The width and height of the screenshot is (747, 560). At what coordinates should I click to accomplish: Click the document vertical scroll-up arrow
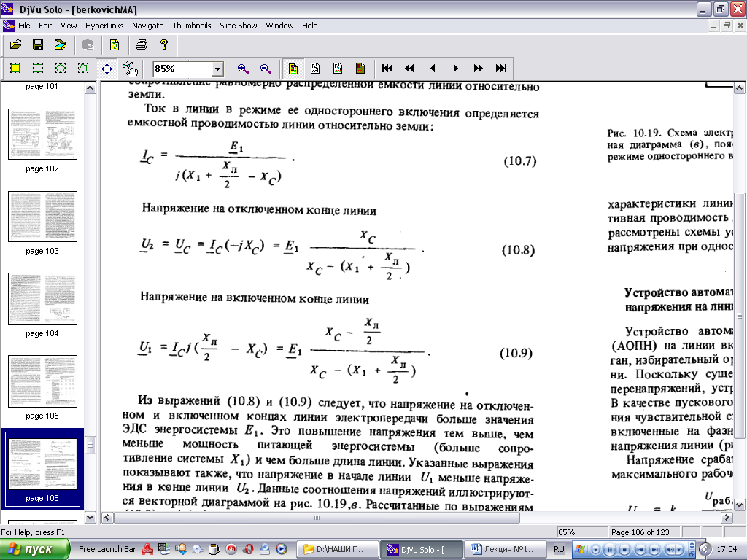pos(739,88)
